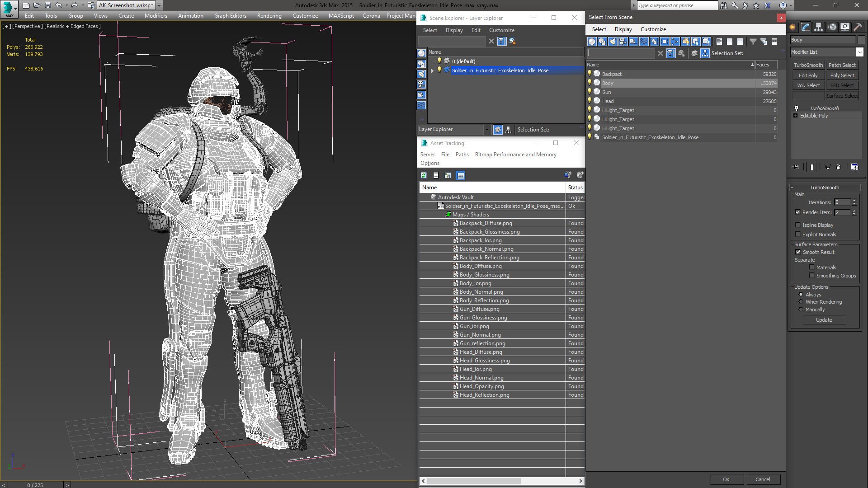Toggle Smooth Result checkbox

pyautogui.click(x=798, y=252)
